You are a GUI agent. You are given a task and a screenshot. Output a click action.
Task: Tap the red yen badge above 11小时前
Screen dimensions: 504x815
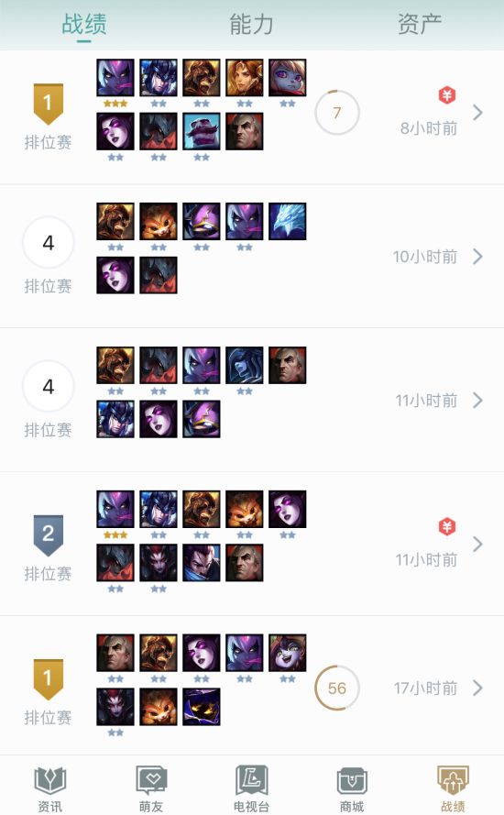click(x=447, y=527)
